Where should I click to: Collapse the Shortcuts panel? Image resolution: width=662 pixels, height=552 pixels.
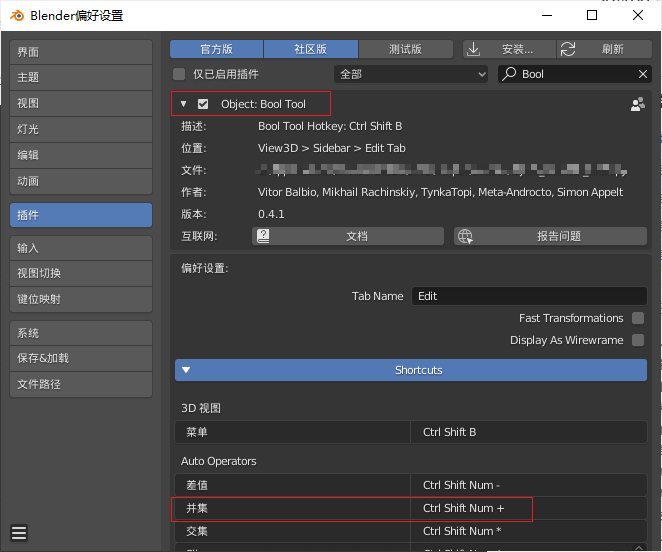tap(411, 370)
